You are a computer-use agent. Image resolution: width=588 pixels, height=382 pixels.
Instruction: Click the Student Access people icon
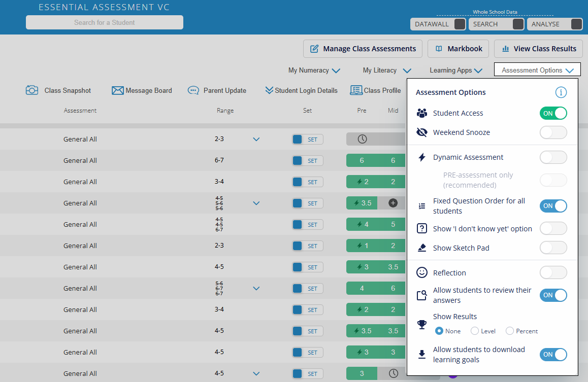click(422, 113)
